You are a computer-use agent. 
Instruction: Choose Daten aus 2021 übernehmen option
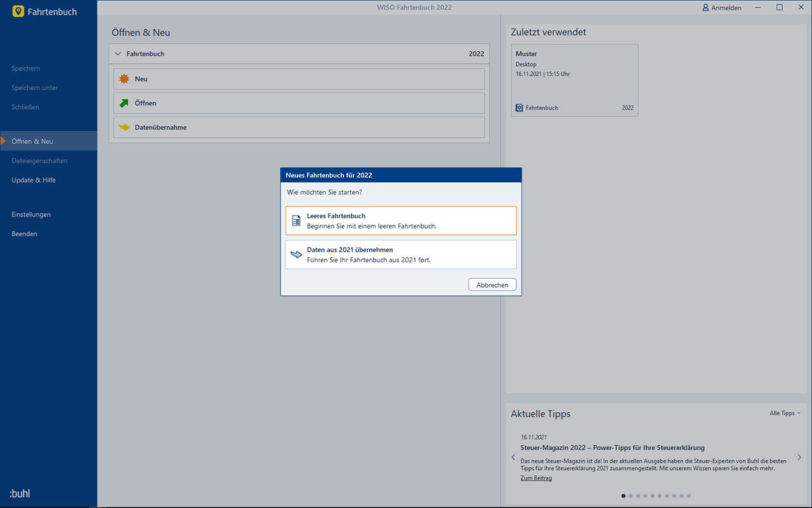(x=401, y=255)
